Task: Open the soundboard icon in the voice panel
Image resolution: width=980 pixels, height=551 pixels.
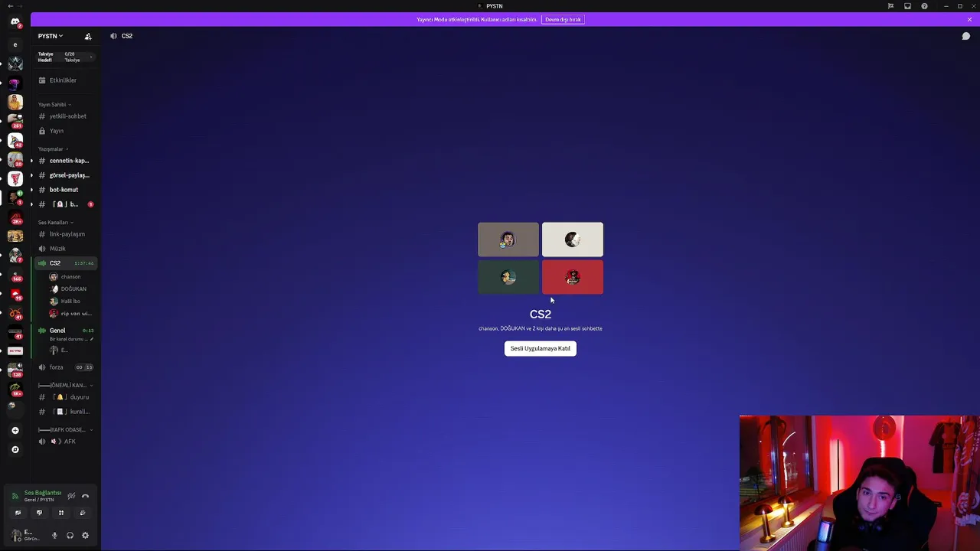Action: point(83,513)
